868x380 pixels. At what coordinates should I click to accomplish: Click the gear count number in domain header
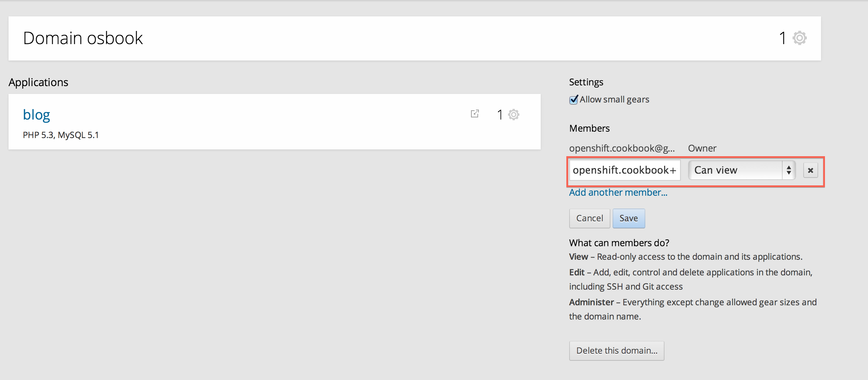point(782,38)
